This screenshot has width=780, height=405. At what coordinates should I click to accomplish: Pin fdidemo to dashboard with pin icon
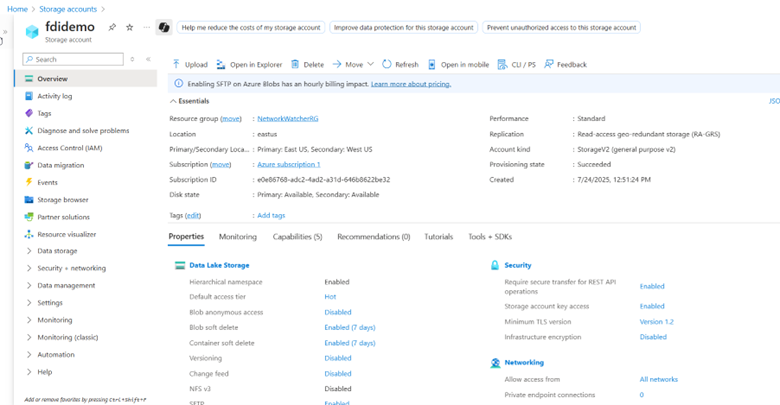tap(112, 27)
